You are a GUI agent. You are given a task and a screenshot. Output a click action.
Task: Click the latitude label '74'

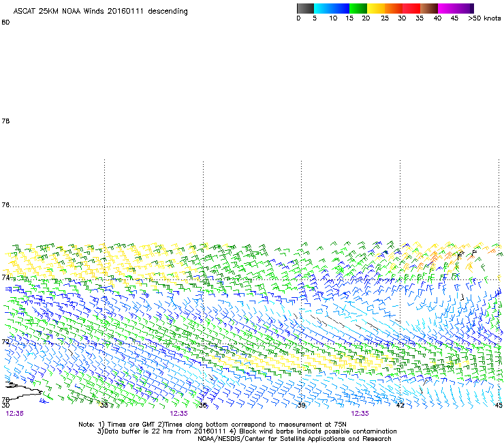click(x=5, y=277)
